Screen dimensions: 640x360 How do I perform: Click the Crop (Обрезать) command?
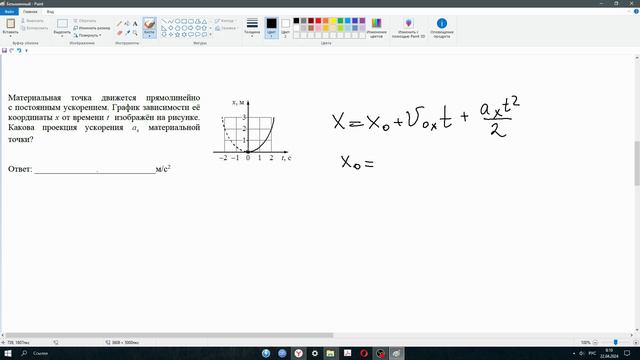click(85, 20)
